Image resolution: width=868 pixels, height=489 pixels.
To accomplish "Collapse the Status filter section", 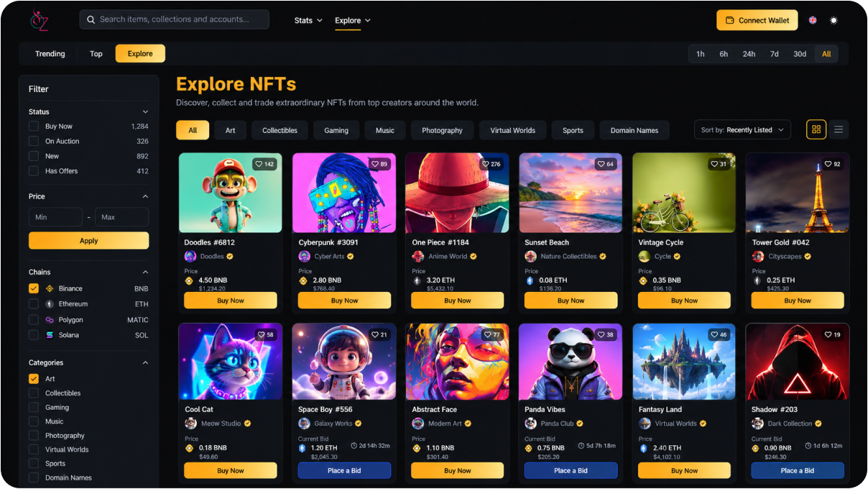I will (145, 112).
